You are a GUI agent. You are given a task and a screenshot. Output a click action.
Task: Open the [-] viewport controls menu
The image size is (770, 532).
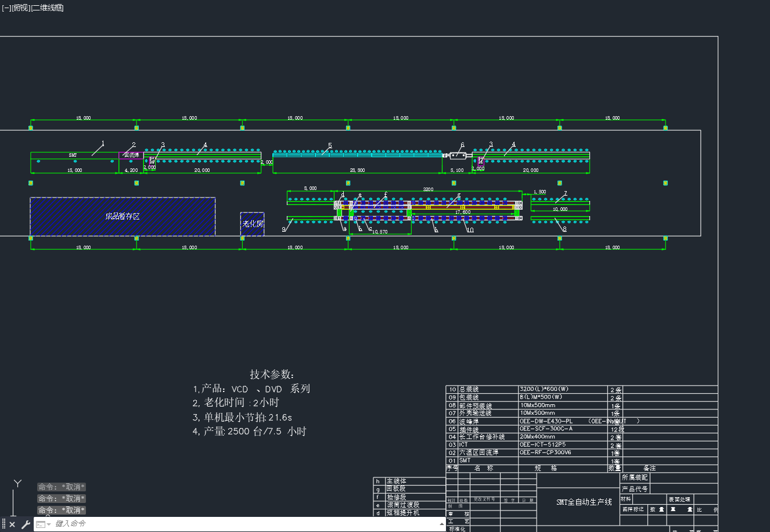point(6,8)
